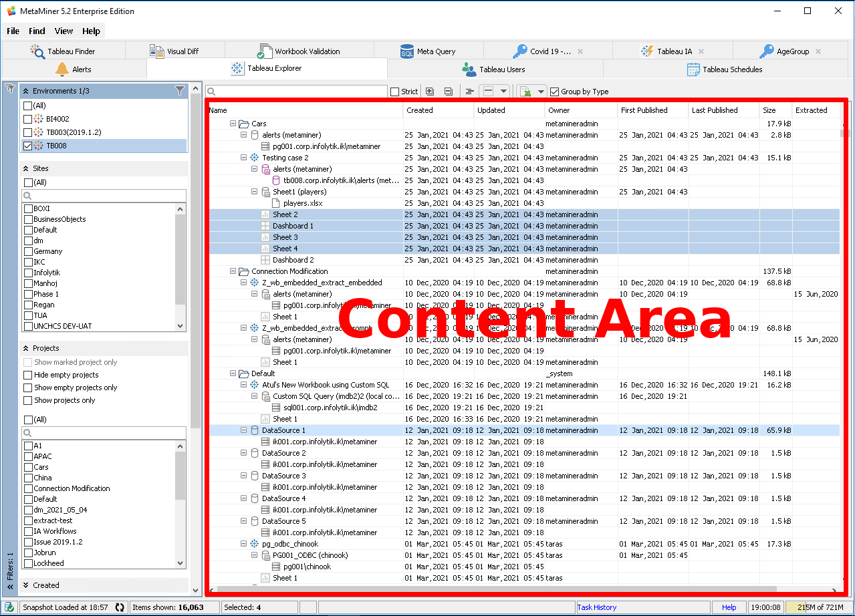855x616 pixels.
Task: Collapse the filters sidebar with double chevron
Action: point(9,587)
